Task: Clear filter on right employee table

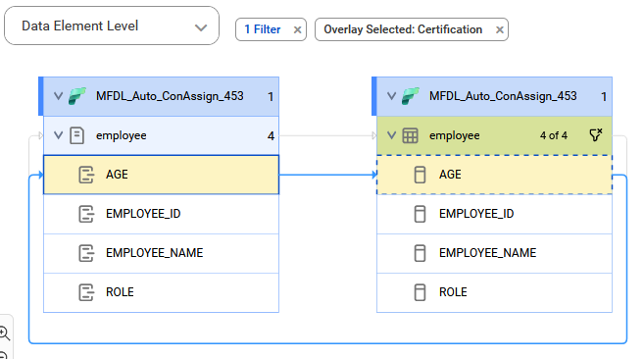Action: (596, 135)
